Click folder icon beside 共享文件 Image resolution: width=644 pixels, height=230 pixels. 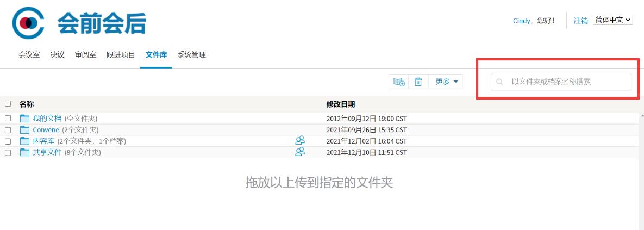[24, 152]
